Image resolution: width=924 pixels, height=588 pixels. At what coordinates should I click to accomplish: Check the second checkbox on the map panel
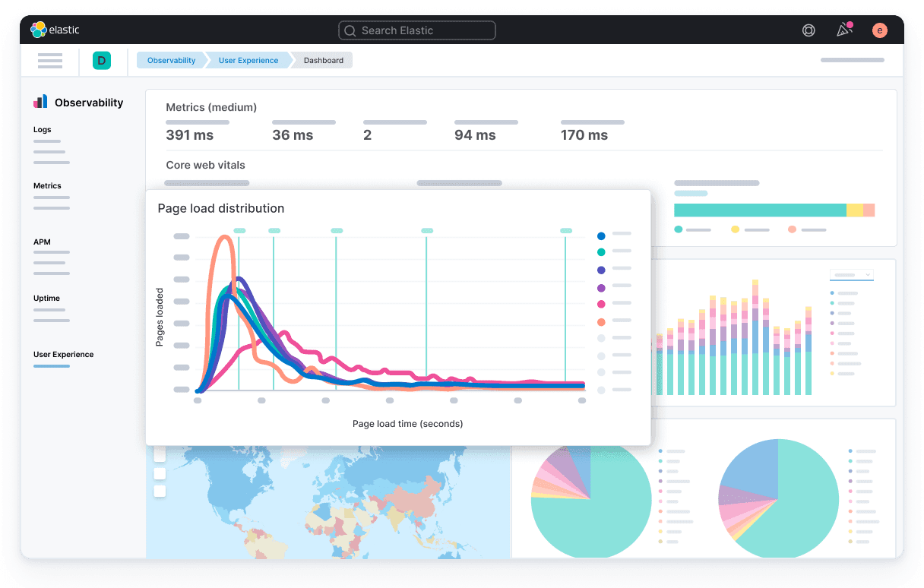click(x=160, y=473)
